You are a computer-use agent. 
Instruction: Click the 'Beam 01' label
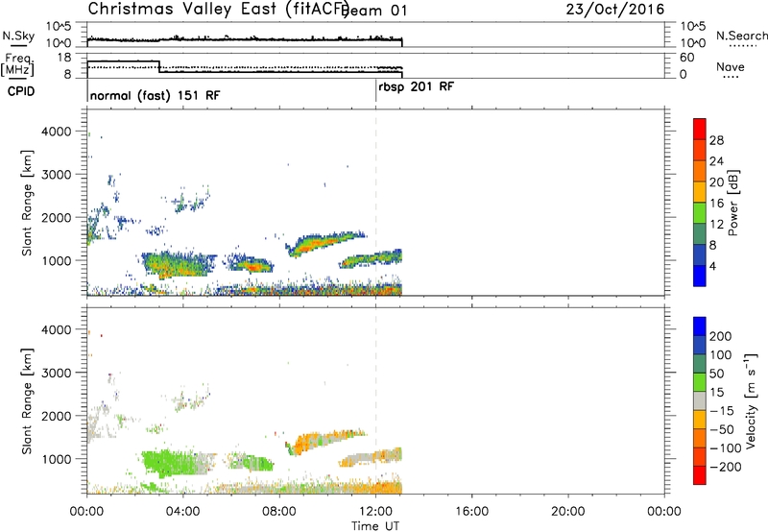click(375, 11)
